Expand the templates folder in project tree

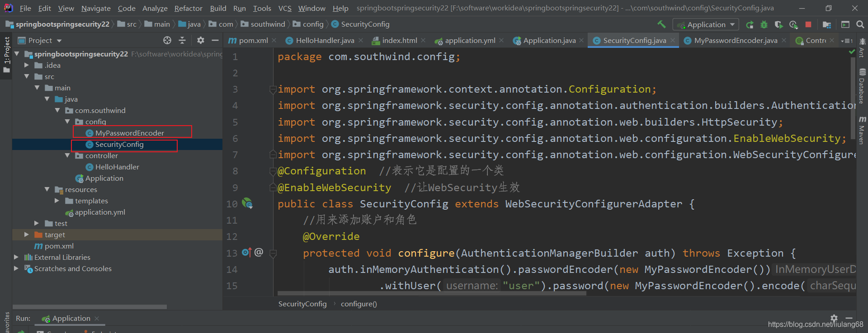coord(57,201)
